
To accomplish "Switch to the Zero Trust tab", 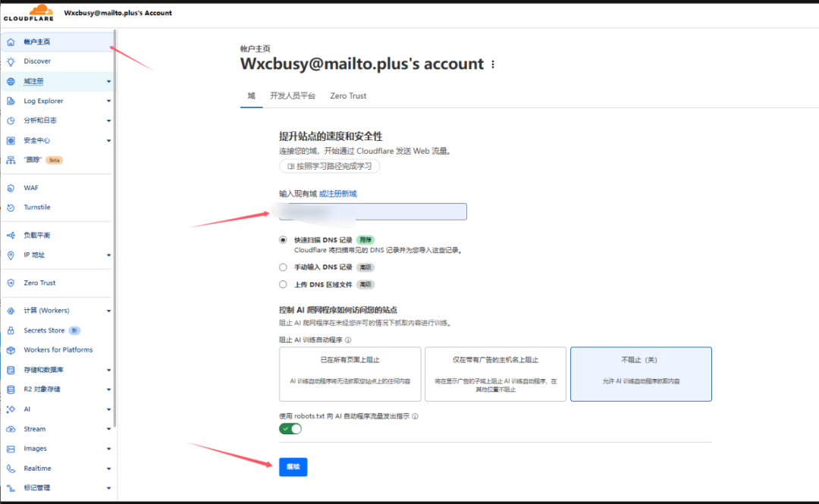I will [348, 96].
